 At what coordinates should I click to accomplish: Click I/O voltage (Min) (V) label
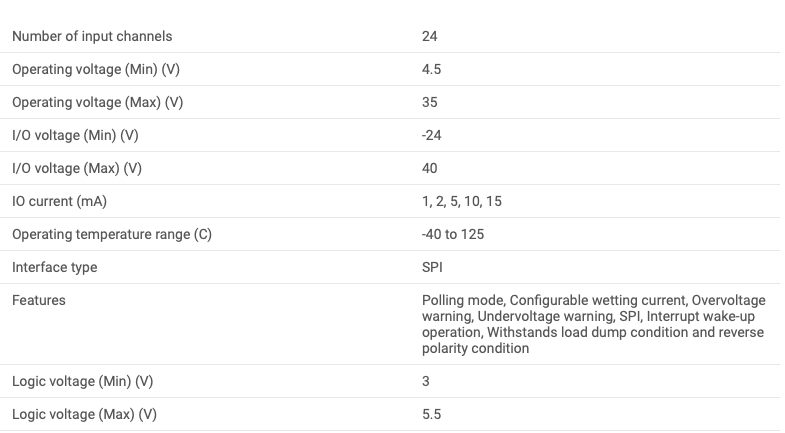pos(75,136)
